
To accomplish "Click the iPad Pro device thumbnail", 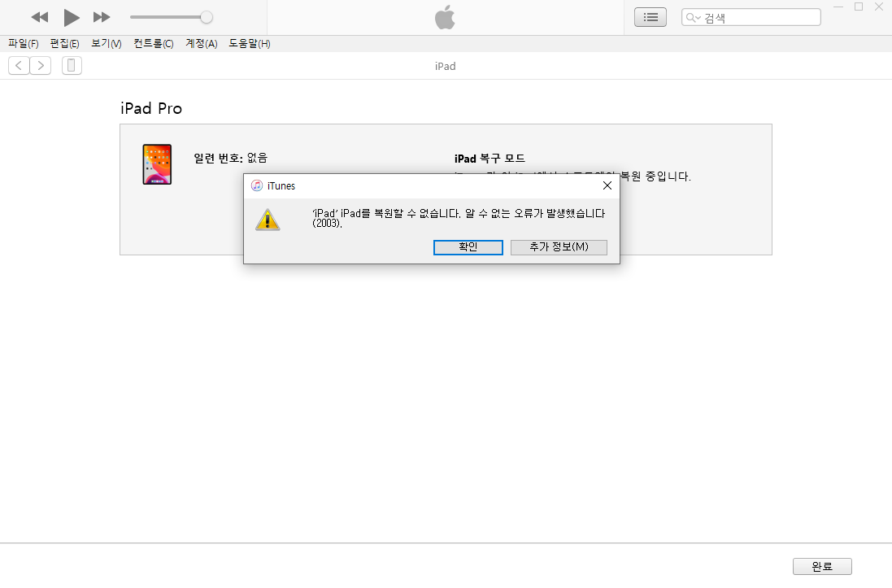I will pyautogui.click(x=157, y=164).
